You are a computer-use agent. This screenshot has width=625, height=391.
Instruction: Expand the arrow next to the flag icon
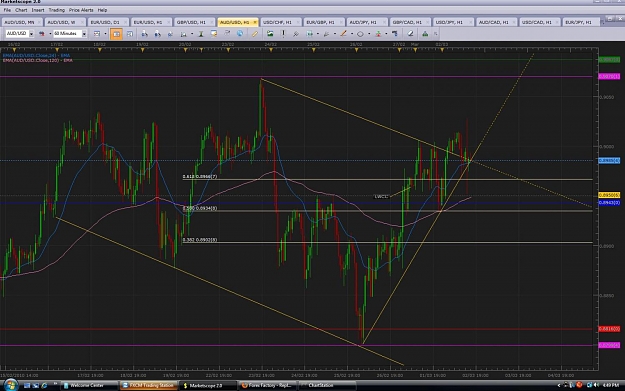click(x=50, y=34)
